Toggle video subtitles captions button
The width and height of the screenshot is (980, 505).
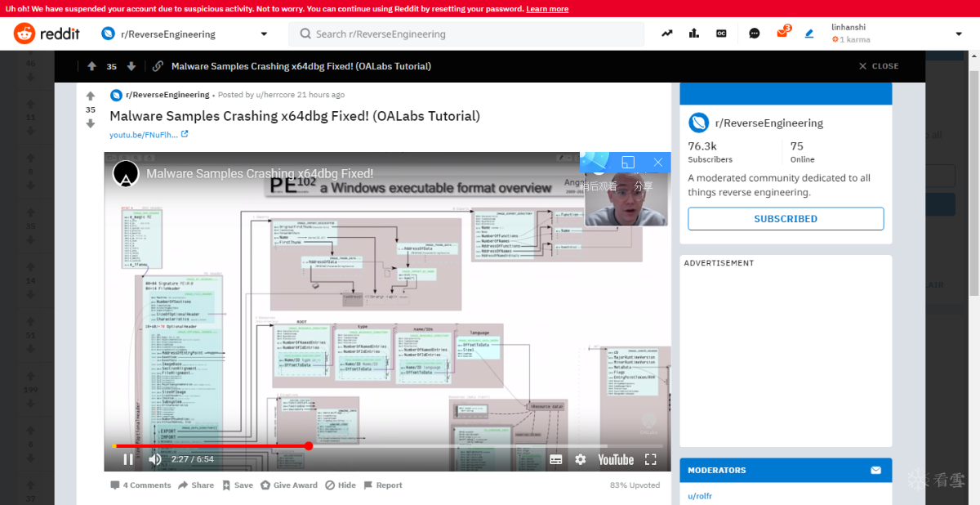pyautogui.click(x=556, y=459)
